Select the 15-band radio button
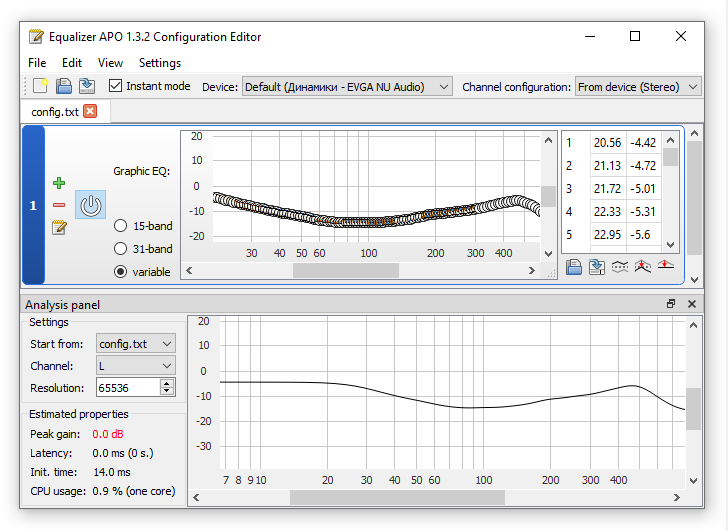728x531 pixels. pos(121,226)
